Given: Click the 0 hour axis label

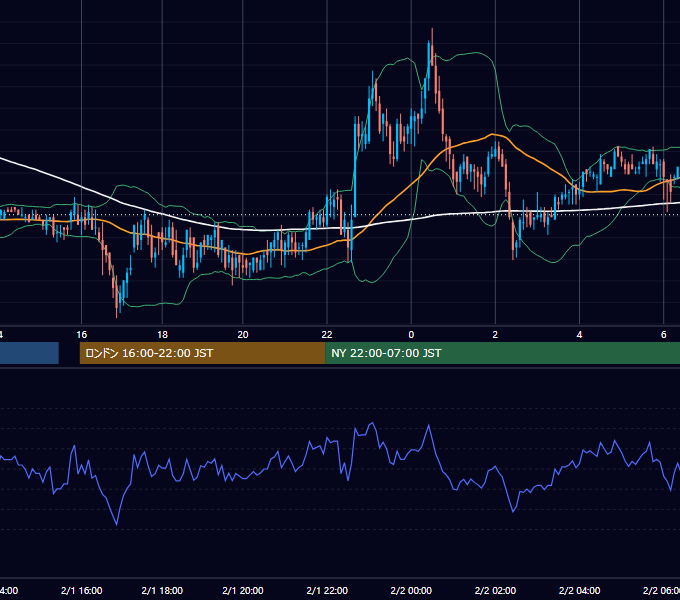Looking at the screenshot, I should 411,334.
